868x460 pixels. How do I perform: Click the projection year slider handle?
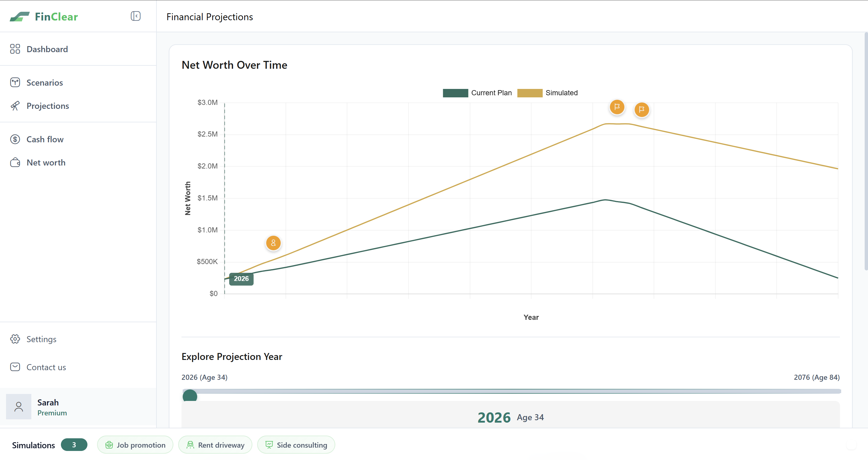pos(190,396)
